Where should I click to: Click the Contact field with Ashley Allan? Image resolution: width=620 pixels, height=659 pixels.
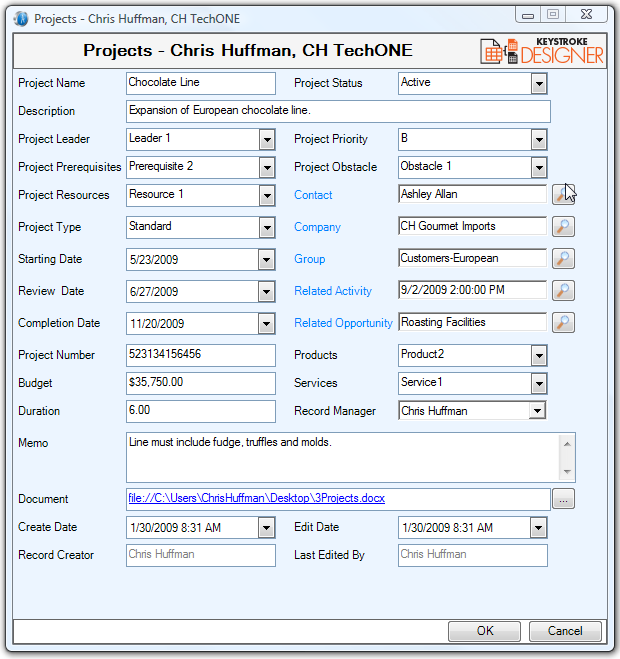pyautogui.click(x=472, y=194)
